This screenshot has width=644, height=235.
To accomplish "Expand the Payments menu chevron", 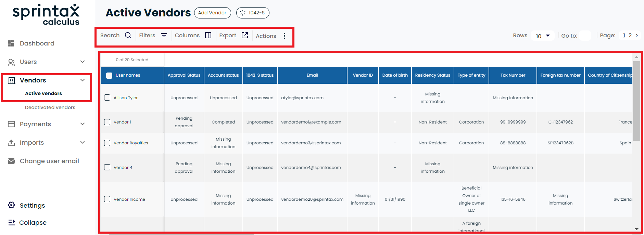I will [83, 124].
